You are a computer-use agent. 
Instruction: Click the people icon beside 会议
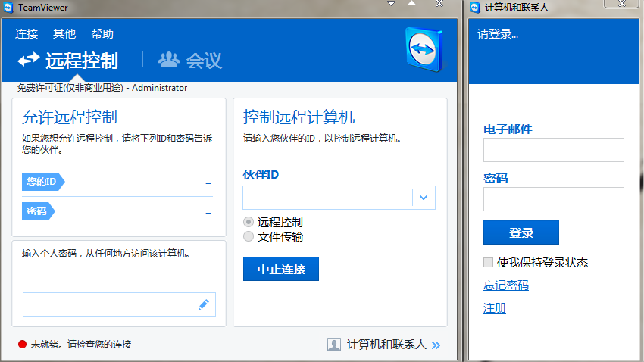168,59
